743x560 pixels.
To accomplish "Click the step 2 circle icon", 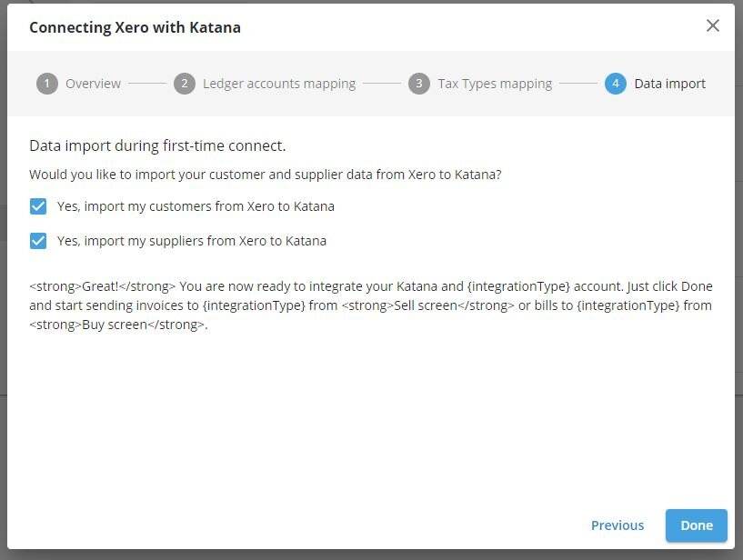I will tap(185, 84).
